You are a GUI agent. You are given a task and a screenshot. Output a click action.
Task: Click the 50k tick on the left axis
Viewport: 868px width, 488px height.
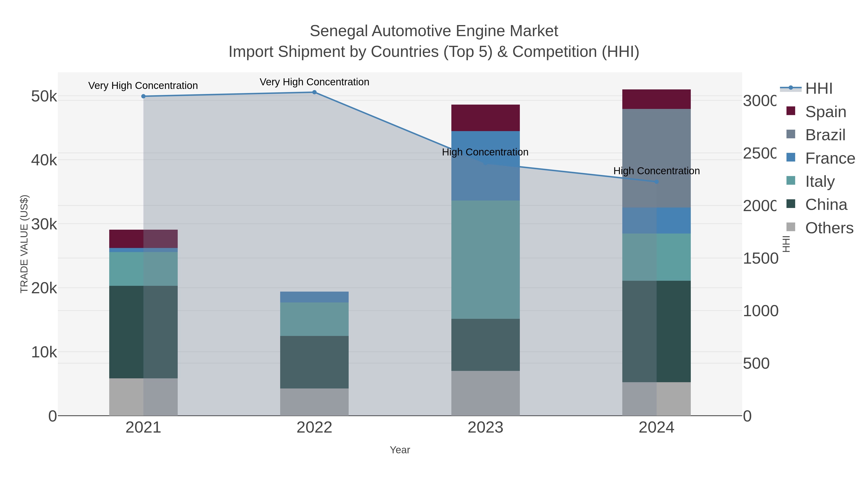coord(44,97)
